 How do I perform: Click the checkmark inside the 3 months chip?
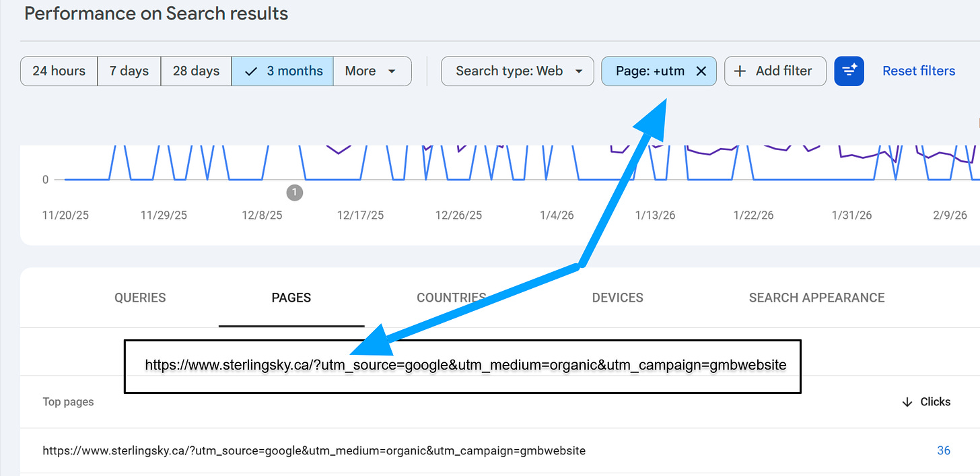pos(251,70)
